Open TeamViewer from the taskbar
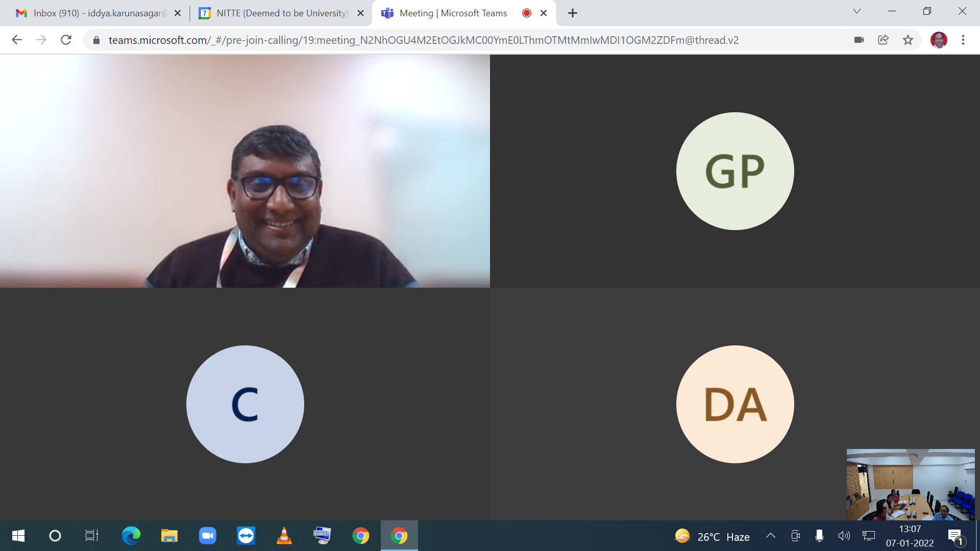Image resolution: width=980 pixels, height=551 pixels. click(x=246, y=536)
